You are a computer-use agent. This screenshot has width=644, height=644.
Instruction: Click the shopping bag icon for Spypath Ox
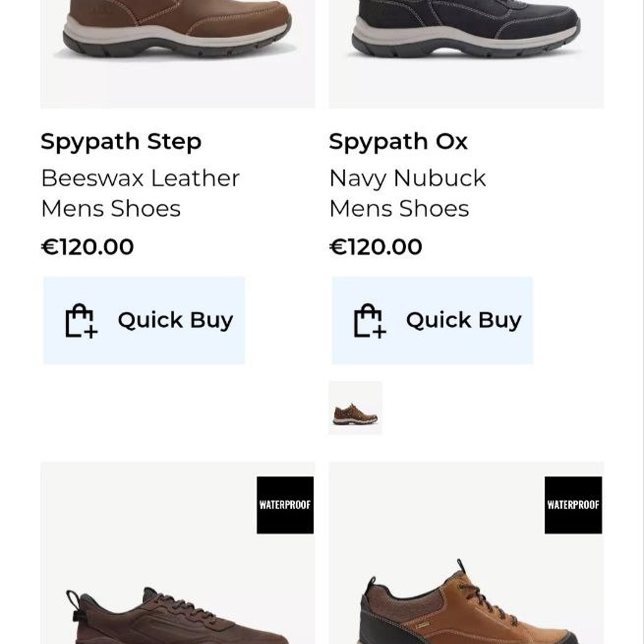[x=370, y=321]
